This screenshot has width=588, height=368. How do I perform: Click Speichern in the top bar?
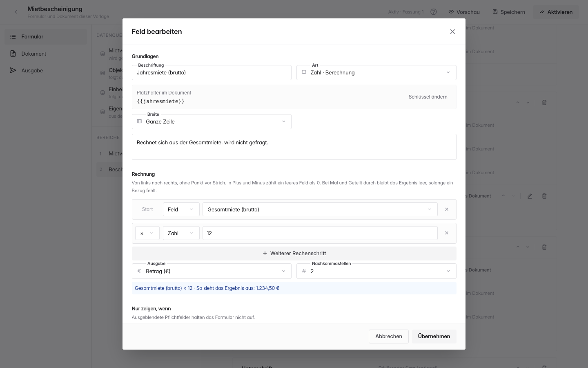(x=509, y=12)
